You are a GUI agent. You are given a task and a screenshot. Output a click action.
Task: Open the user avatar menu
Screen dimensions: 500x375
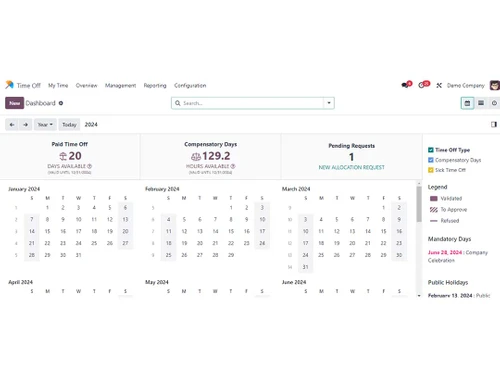(x=495, y=85)
